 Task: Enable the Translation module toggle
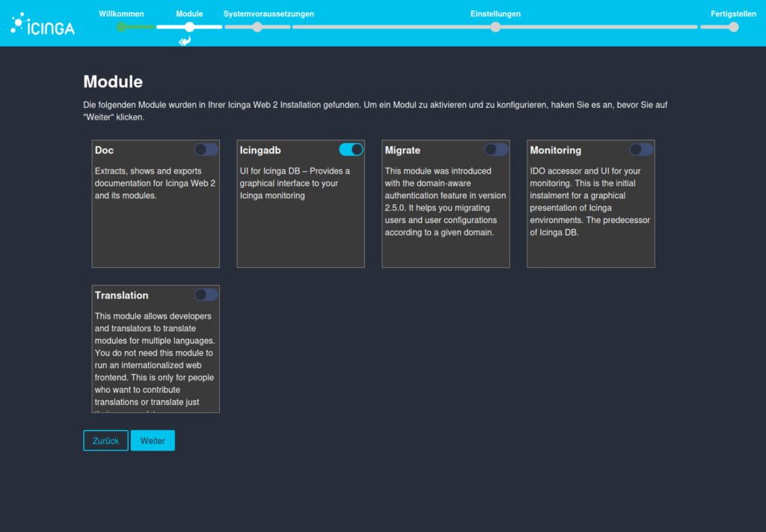(x=206, y=295)
